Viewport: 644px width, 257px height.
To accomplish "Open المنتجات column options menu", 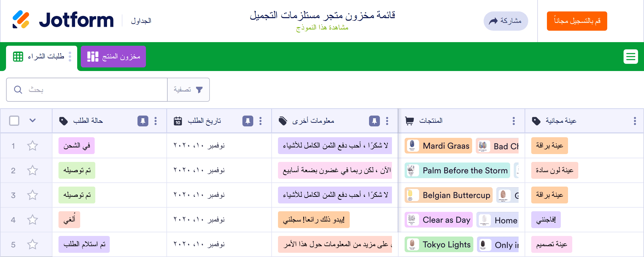I will coord(513,121).
